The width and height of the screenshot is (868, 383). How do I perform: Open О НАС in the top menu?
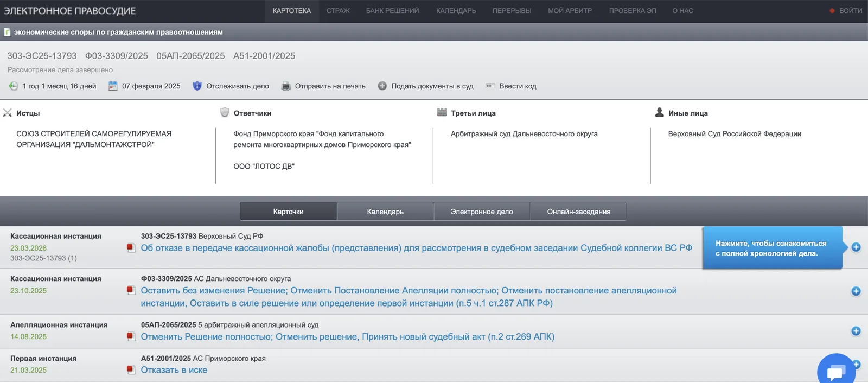point(682,11)
